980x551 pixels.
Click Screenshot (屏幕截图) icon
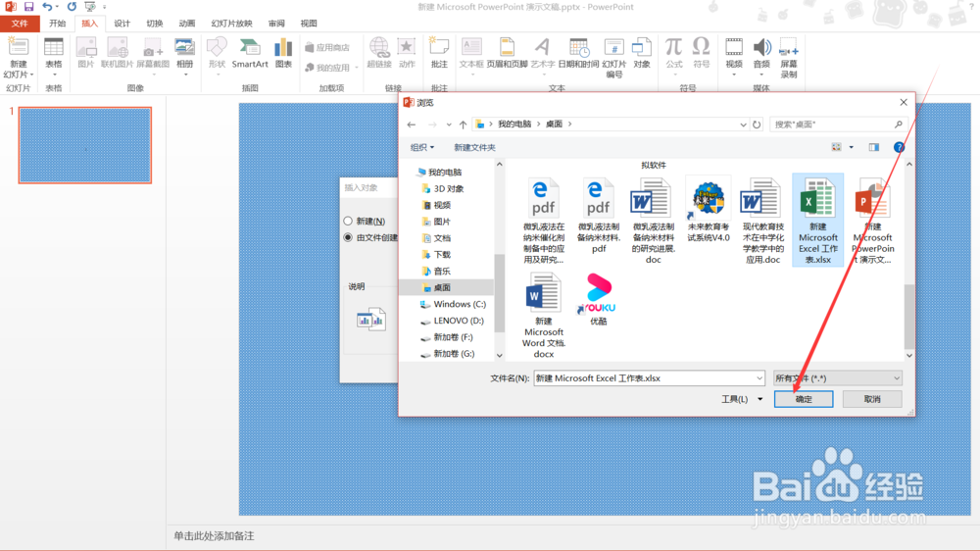coord(153,56)
